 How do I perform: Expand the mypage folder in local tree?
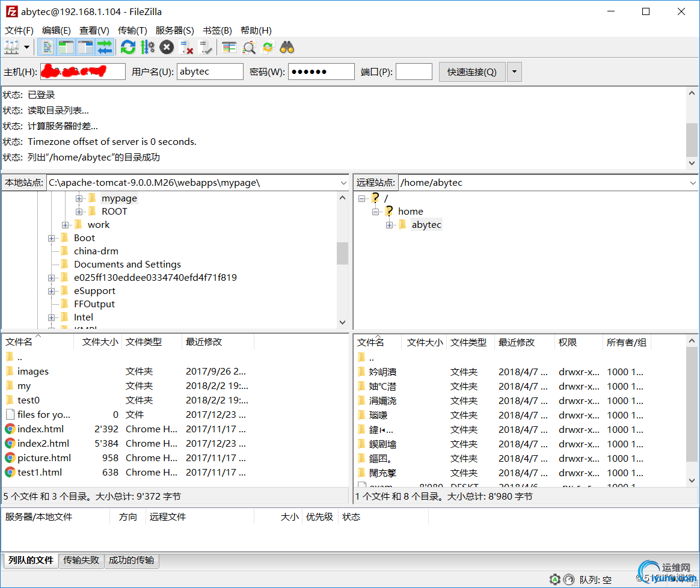(79, 198)
